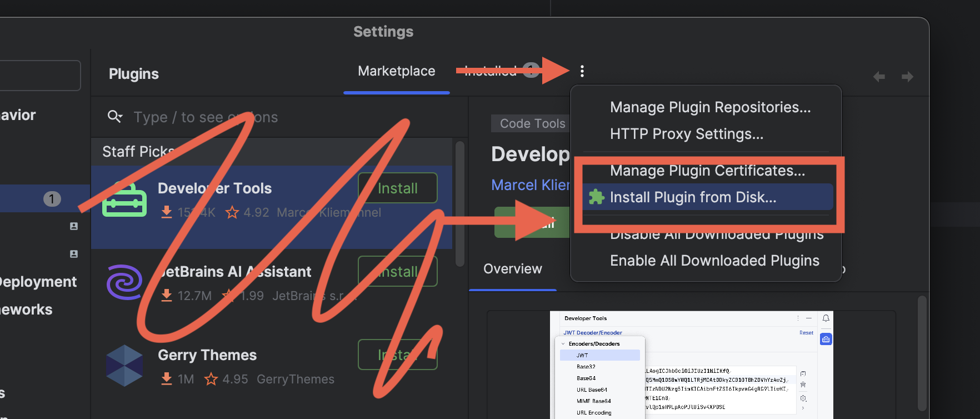The image size is (980, 419).
Task: Select Enable All Downloaded Plugins
Action: [714, 261]
